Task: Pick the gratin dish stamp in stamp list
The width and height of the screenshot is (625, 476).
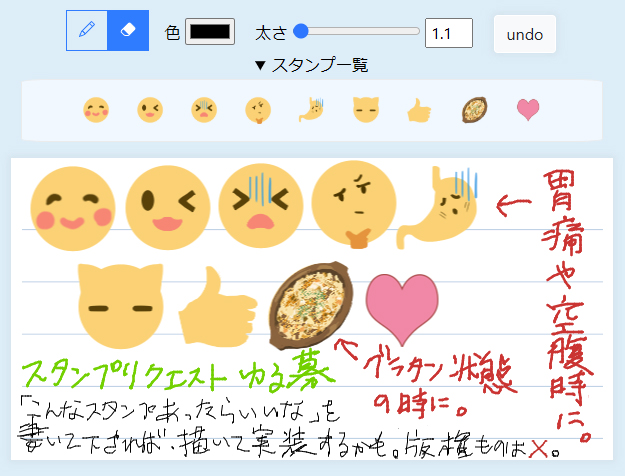Action: tap(474, 110)
